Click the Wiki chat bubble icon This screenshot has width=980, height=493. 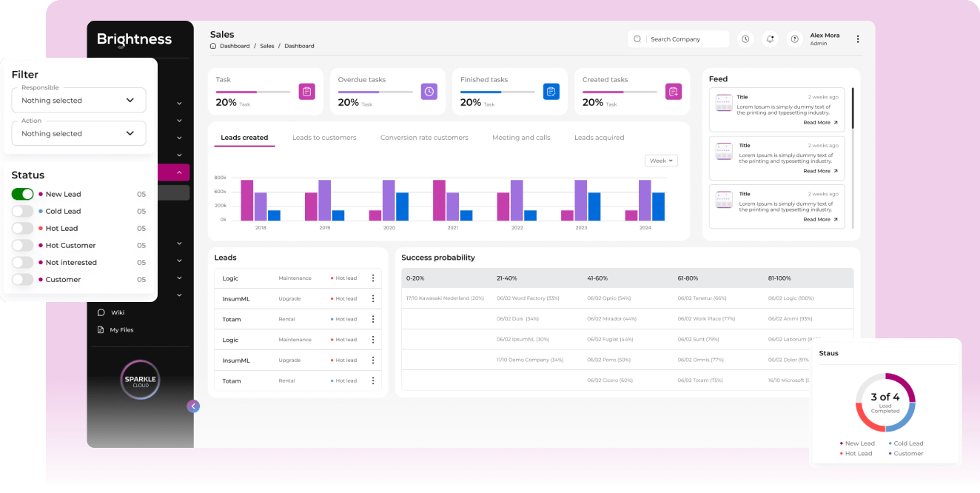click(x=101, y=312)
